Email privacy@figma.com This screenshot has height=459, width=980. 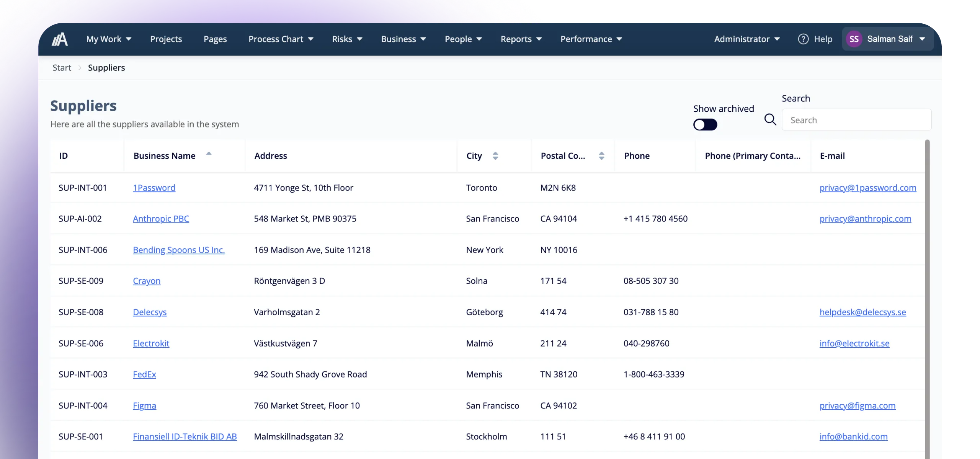857,406
